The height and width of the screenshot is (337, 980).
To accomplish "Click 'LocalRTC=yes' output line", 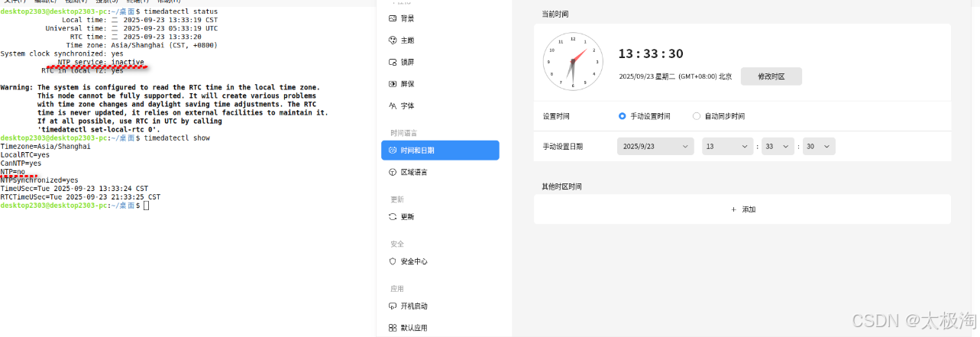I will [24, 155].
